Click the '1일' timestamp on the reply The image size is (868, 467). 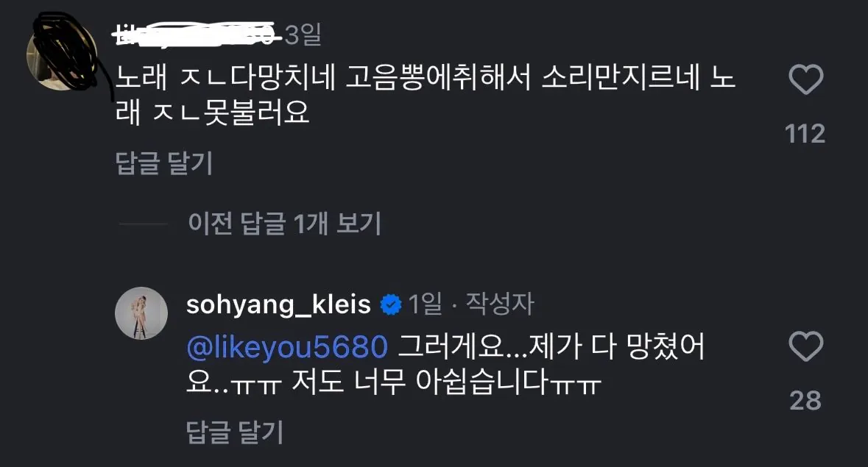[426, 304]
